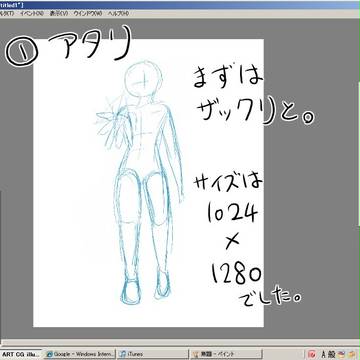Screen dimensions: 360x360
Task: Click the IME 般 conversion mode indicator
Action: 331,354
